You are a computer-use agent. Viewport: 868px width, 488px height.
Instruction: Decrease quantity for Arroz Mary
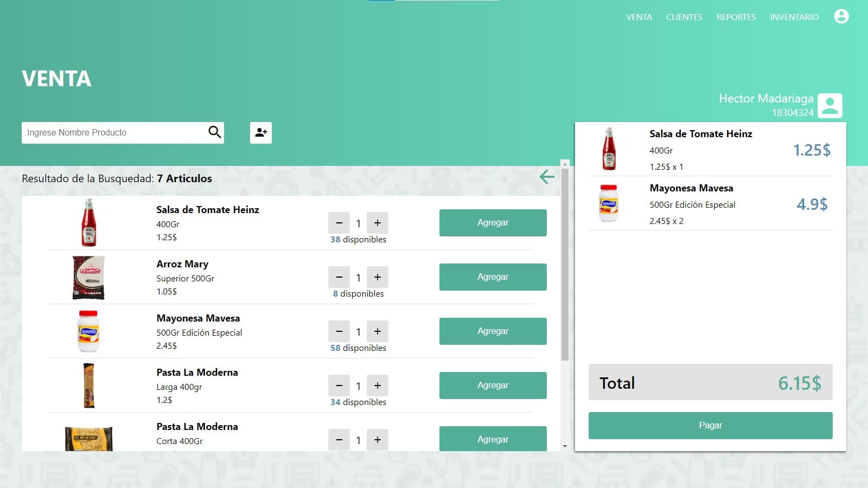[x=339, y=277]
